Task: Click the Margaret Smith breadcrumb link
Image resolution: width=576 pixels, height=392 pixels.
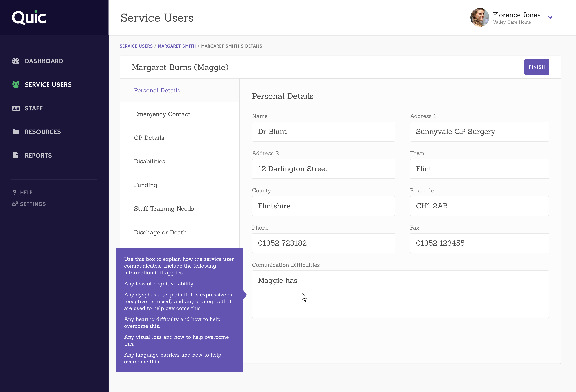Action: click(177, 46)
